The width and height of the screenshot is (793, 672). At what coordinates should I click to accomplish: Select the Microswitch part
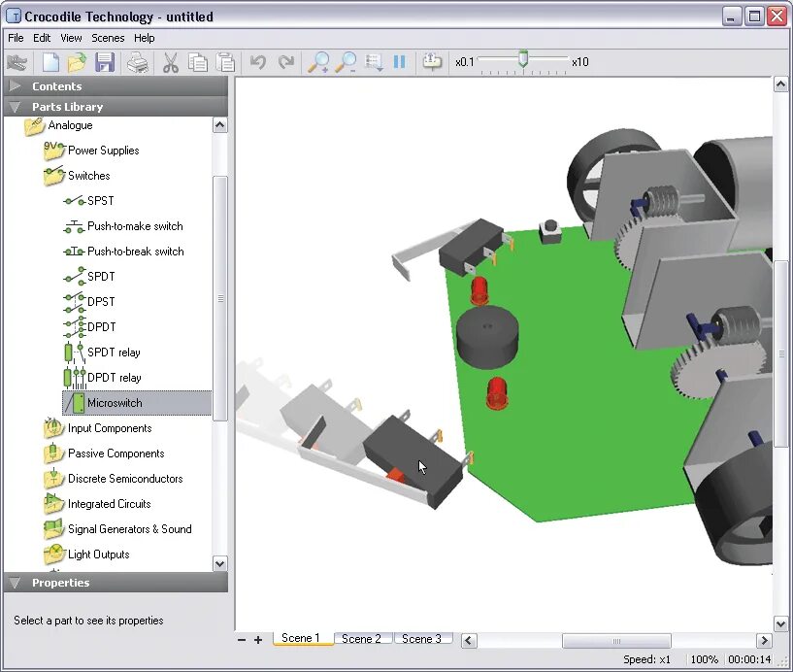tap(137, 403)
